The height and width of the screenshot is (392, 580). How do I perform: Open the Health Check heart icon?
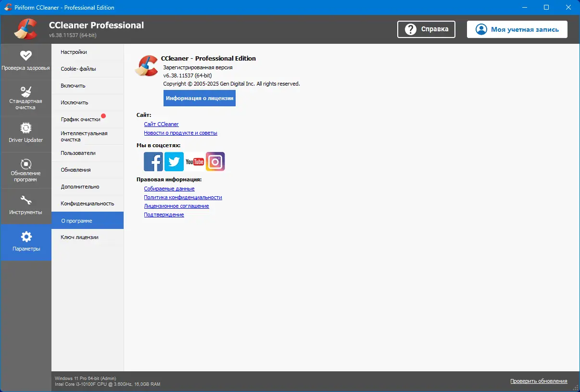tap(25, 55)
